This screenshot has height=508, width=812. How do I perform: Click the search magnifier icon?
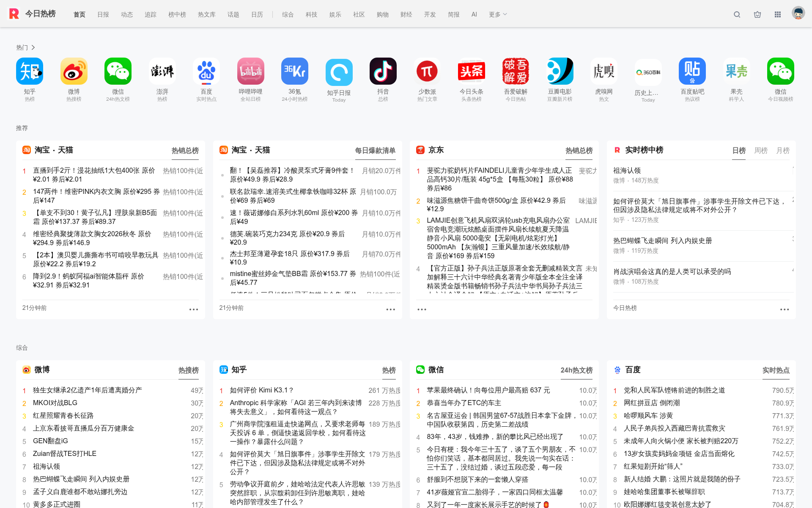[x=737, y=14]
